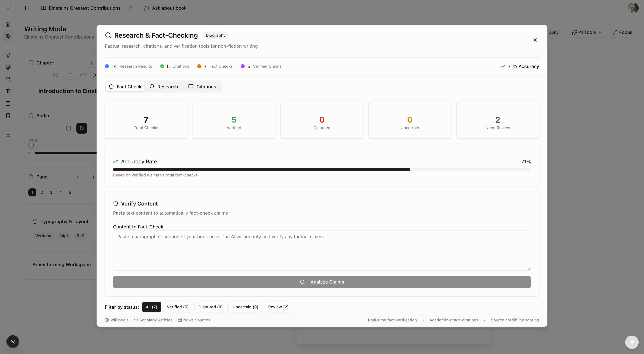Click the bookmark icon in sidebar
644x354 pixels.
pyautogui.click(x=8, y=115)
